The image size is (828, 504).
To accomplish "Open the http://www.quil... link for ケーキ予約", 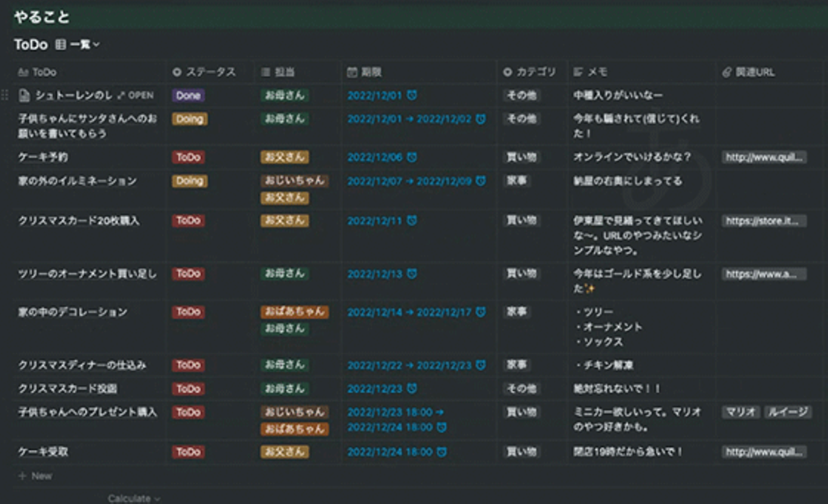I will (x=764, y=157).
